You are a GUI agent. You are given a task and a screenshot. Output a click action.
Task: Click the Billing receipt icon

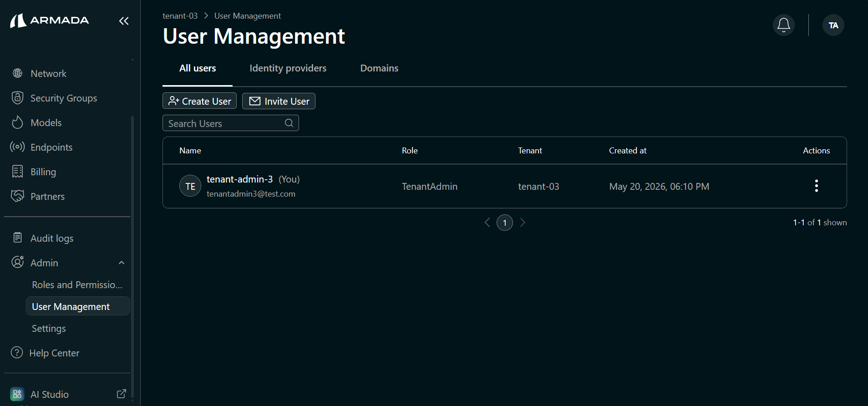(17, 172)
